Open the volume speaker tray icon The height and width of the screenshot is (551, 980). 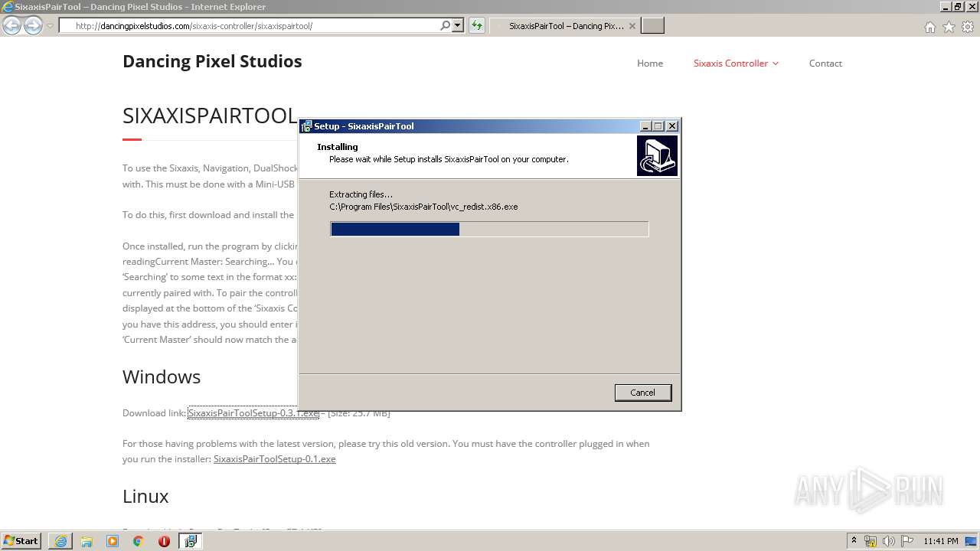pos(889,541)
